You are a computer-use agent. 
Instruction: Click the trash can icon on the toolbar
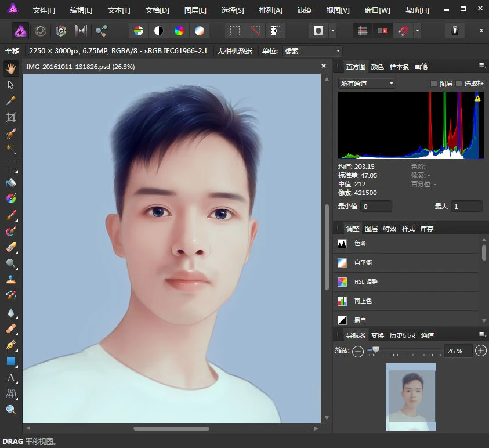455,30
